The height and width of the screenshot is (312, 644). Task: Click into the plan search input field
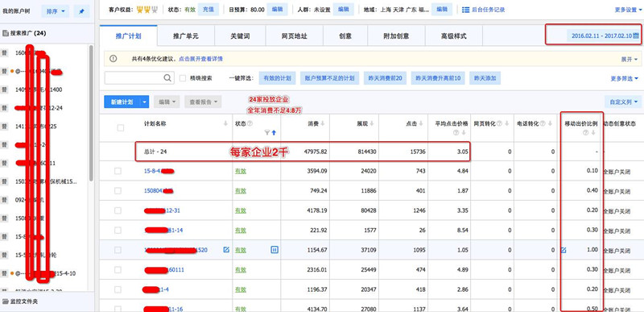[134, 77]
